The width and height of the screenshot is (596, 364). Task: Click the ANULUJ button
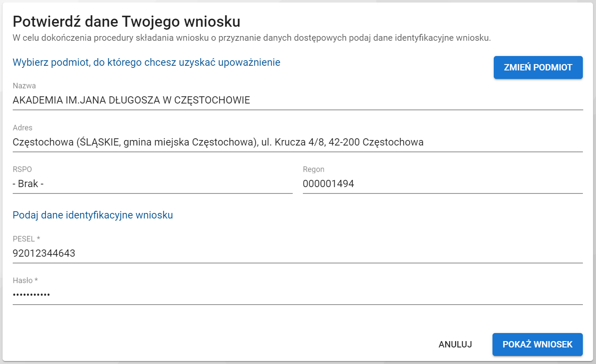click(x=455, y=344)
